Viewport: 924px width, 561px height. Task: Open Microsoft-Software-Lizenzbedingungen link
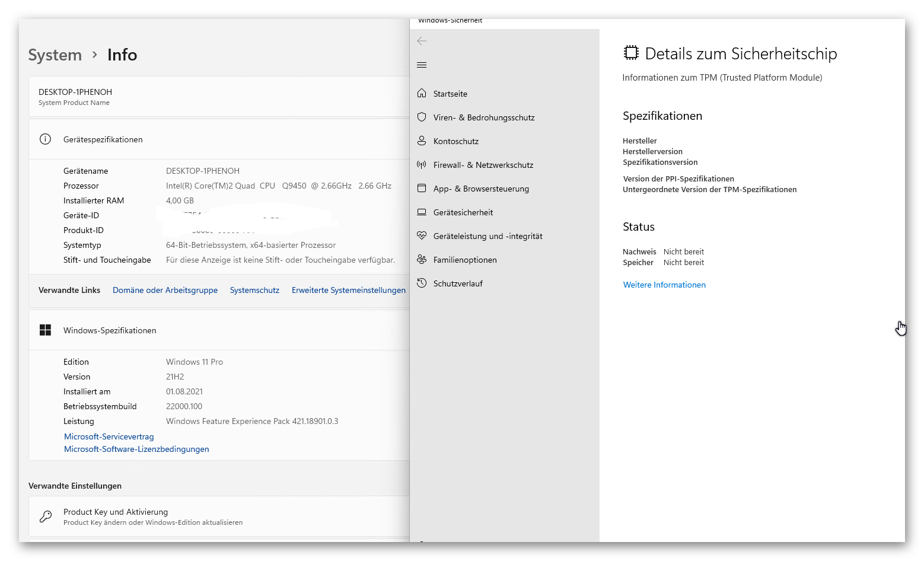pyautogui.click(x=136, y=449)
